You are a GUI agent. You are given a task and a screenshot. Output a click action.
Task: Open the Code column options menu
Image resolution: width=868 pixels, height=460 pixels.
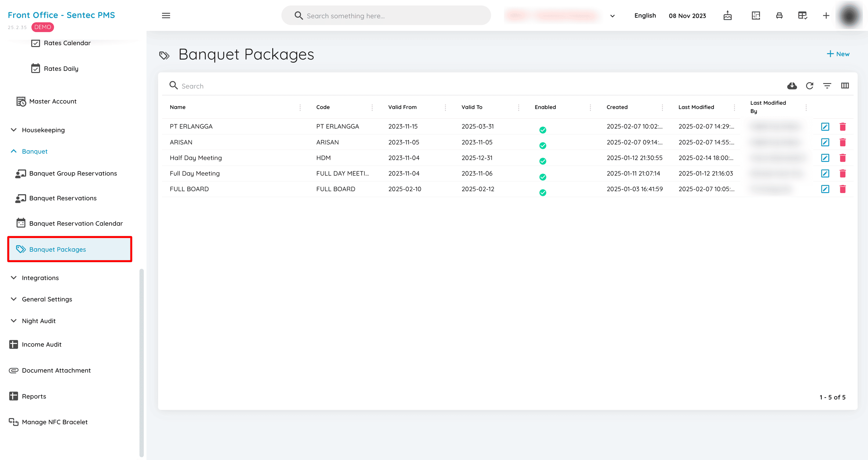tap(372, 107)
